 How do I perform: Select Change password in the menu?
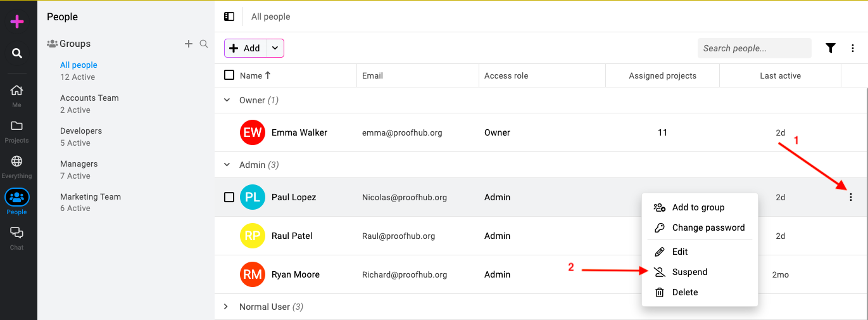coord(700,227)
